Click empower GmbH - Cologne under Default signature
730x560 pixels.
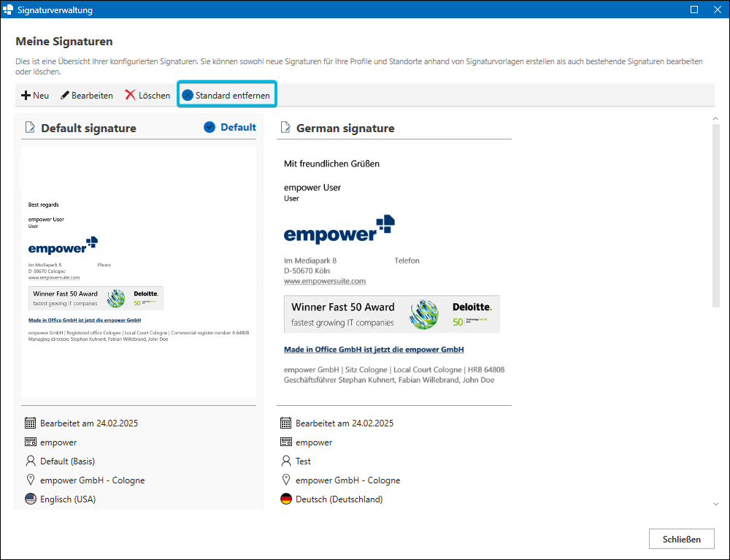[x=92, y=480]
